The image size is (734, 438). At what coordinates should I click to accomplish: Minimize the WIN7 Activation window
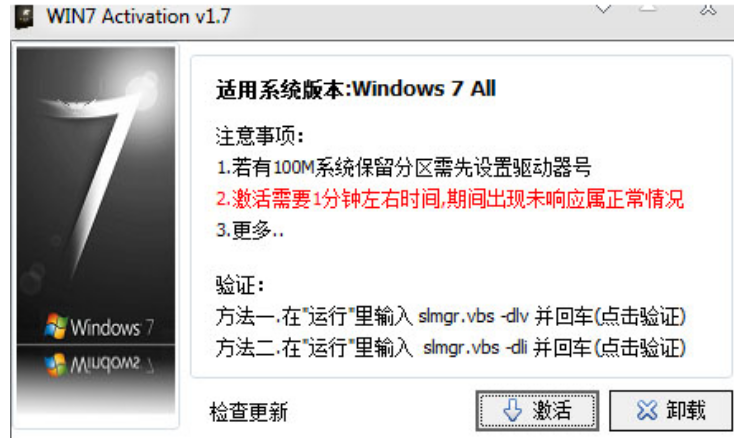pos(648,8)
